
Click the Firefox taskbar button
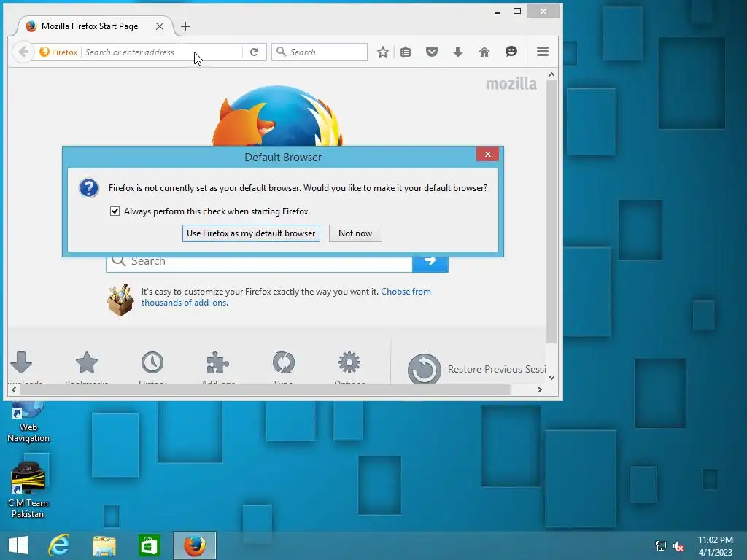tap(194, 545)
